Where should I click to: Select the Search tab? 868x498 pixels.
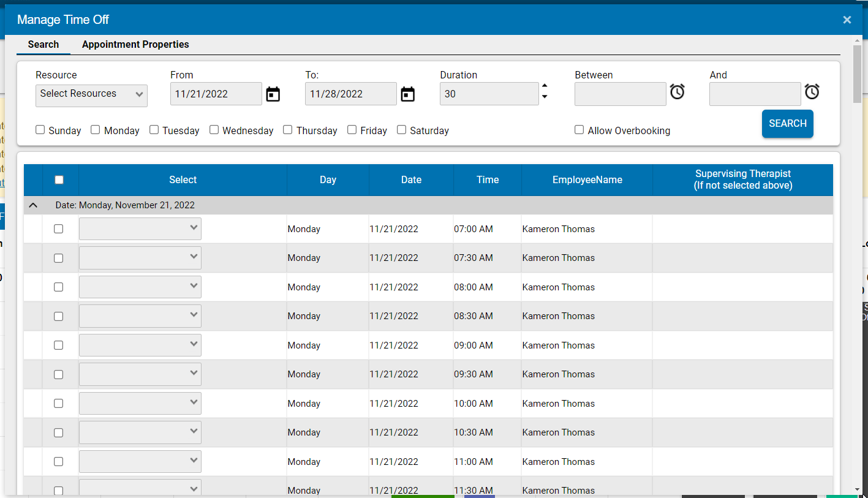coord(43,44)
